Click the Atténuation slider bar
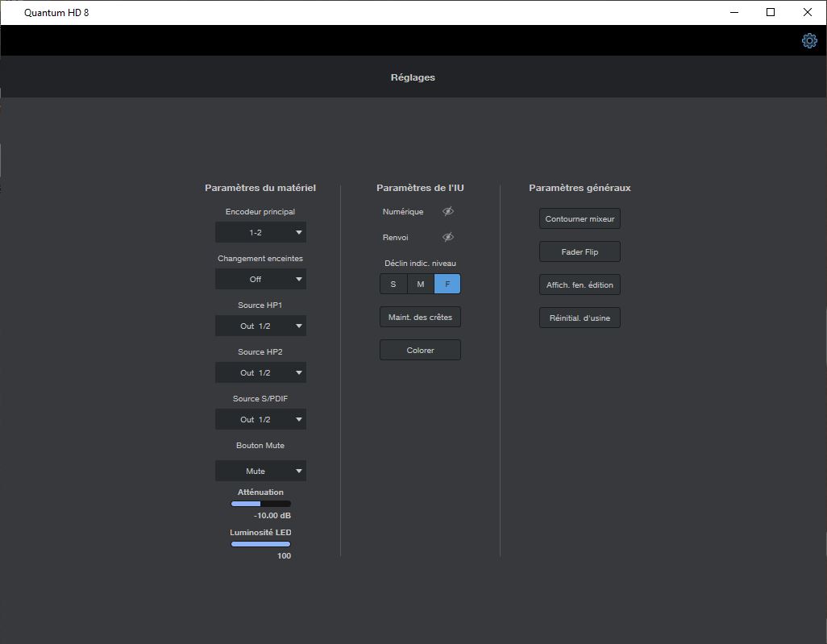827x644 pixels. coord(260,504)
